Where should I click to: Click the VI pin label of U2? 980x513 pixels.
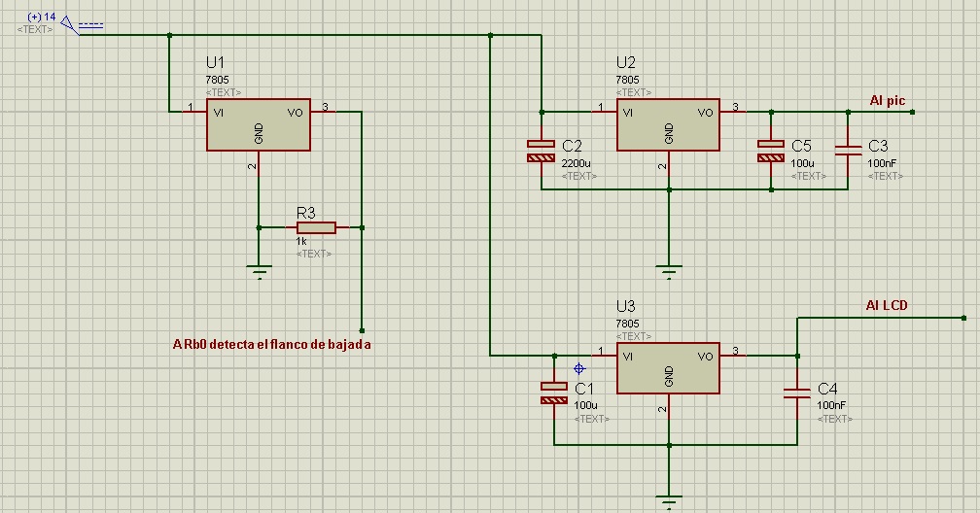pyautogui.click(x=627, y=113)
